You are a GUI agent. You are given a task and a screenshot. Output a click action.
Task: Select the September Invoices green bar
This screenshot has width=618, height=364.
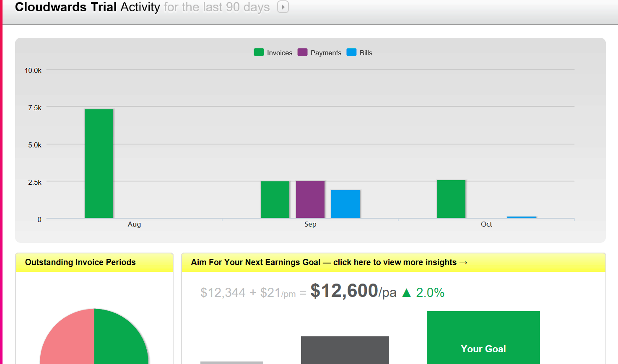point(275,199)
